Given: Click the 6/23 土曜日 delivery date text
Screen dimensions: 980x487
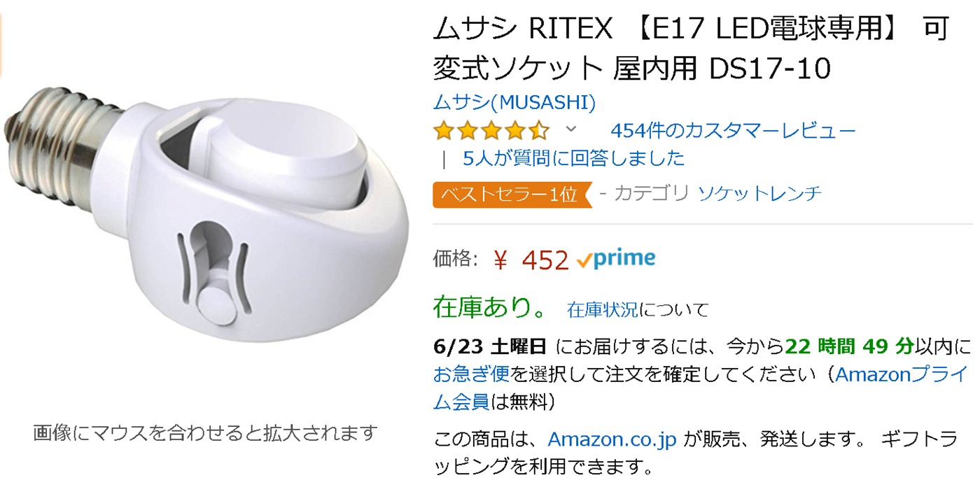Looking at the screenshot, I should pyautogui.click(x=489, y=346).
